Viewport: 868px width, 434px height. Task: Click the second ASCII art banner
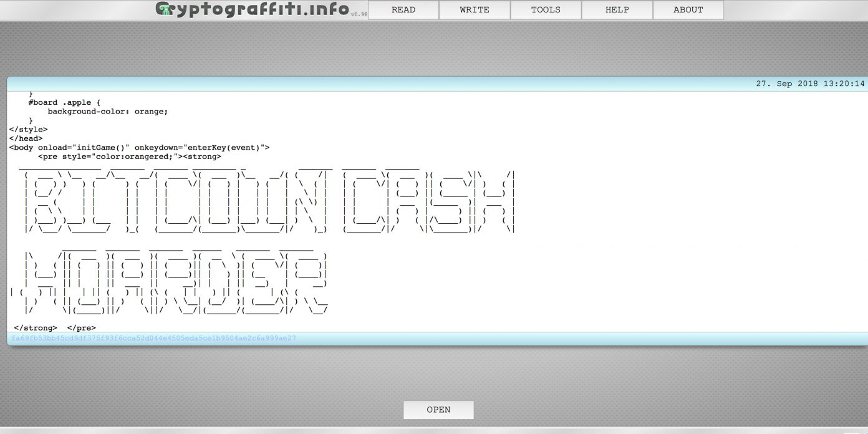(x=170, y=282)
